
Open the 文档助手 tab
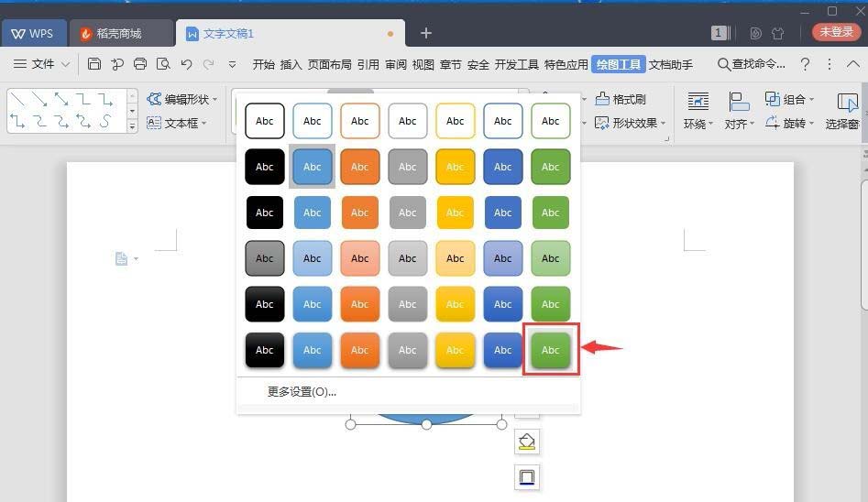(x=671, y=65)
